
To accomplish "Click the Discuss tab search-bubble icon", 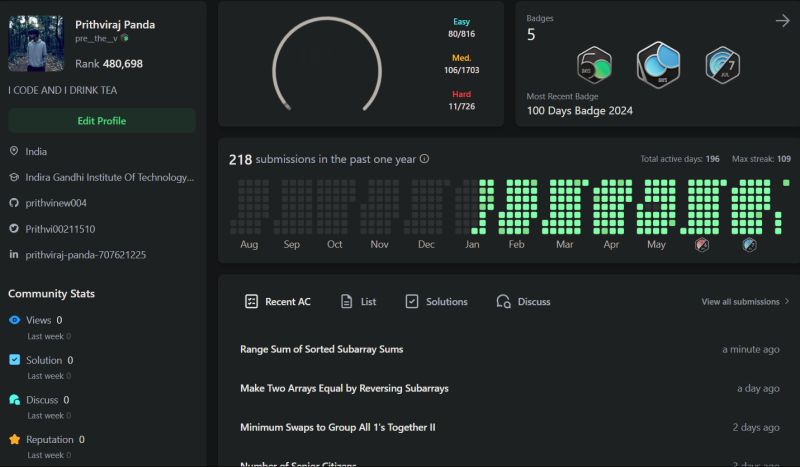I will click(x=504, y=302).
